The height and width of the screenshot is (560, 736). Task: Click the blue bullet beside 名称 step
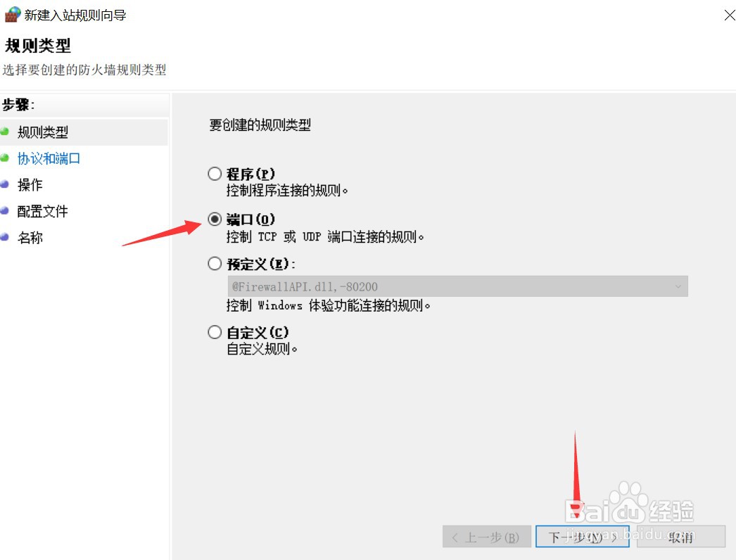click(x=5, y=236)
